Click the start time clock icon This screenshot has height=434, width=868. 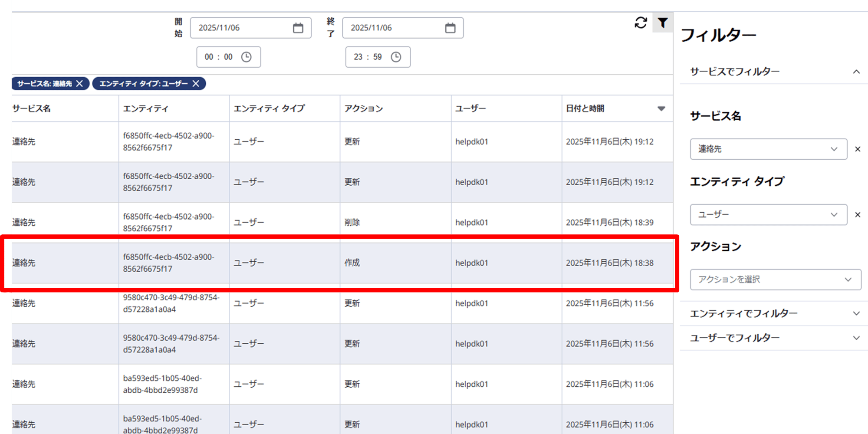pos(246,57)
